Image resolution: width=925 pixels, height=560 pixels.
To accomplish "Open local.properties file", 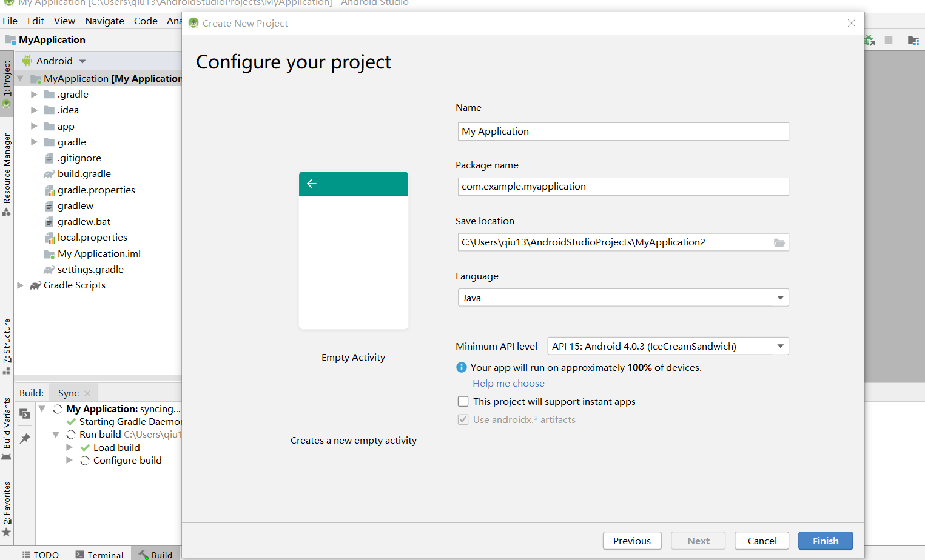I will (92, 238).
